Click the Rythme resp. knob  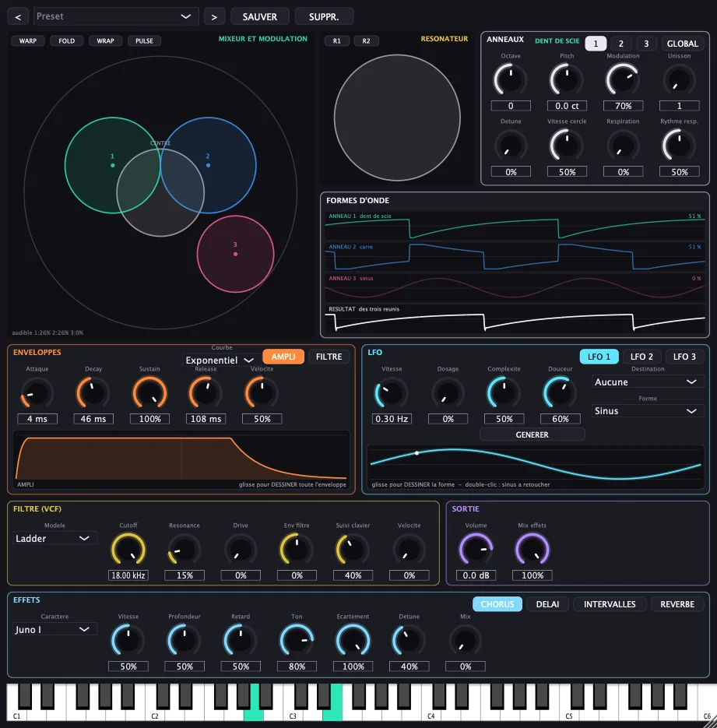pyautogui.click(x=679, y=146)
